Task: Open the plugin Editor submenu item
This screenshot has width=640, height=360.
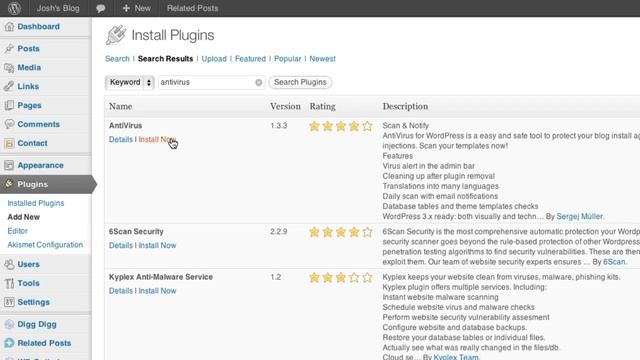Action: [18, 231]
